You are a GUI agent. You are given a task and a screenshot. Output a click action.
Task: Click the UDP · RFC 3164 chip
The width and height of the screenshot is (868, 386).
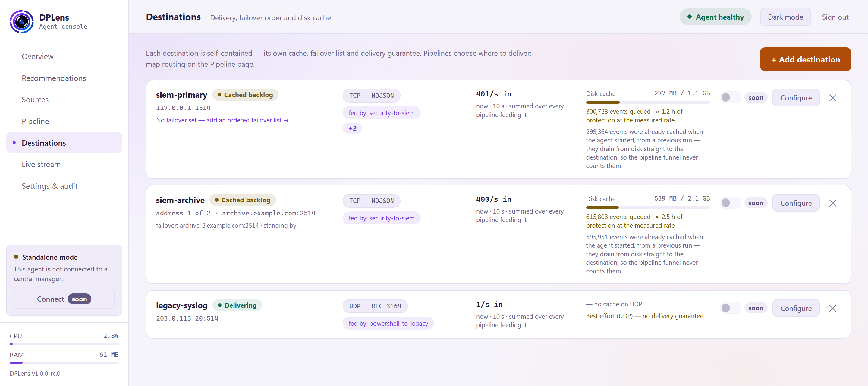pos(375,306)
